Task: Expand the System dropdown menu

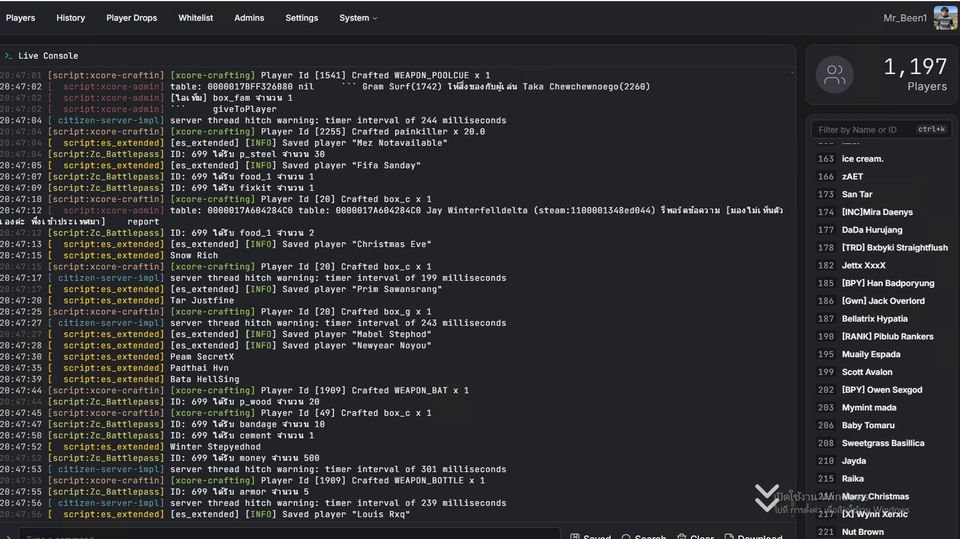Action: coord(358,18)
